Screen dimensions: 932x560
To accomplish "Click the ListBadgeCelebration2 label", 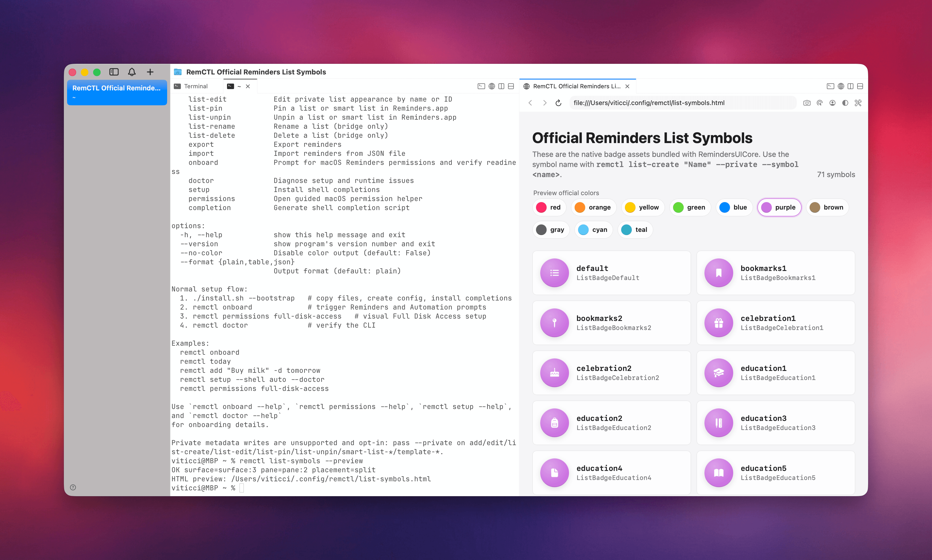I will pyautogui.click(x=618, y=378).
